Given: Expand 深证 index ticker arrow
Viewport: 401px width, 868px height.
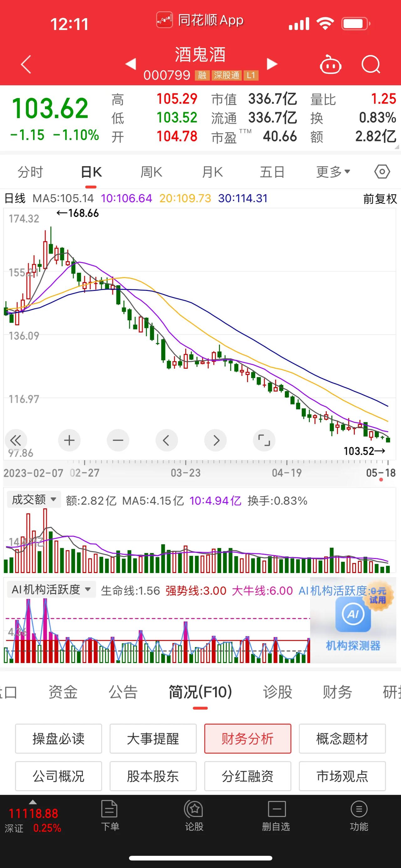Looking at the screenshot, I should pyautogui.click(x=33, y=802).
